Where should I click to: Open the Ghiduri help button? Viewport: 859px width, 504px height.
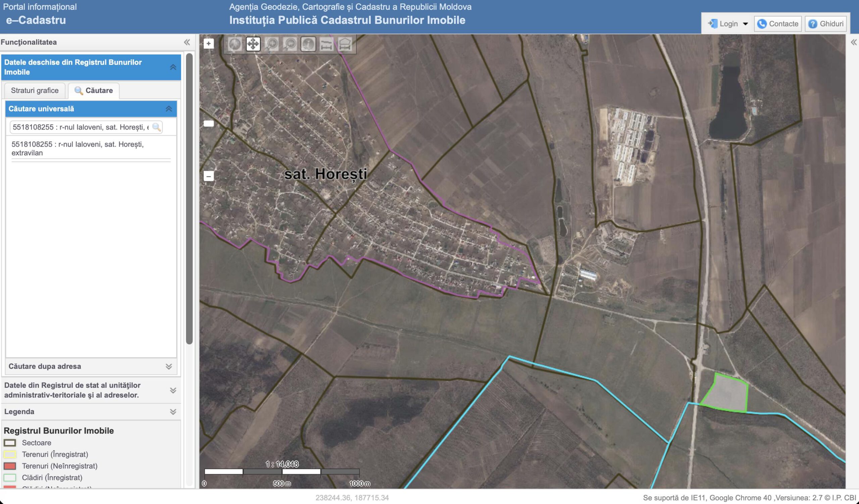pyautogui.click(x=825, y=24)
